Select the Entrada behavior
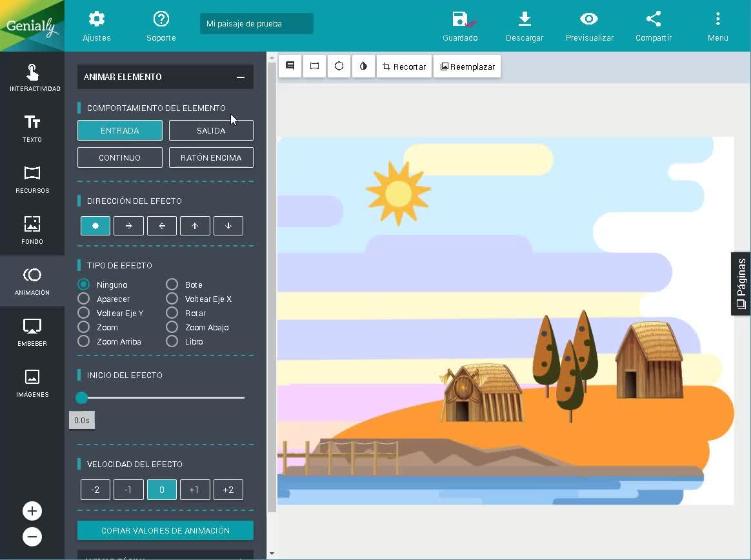 coord(120,130)
